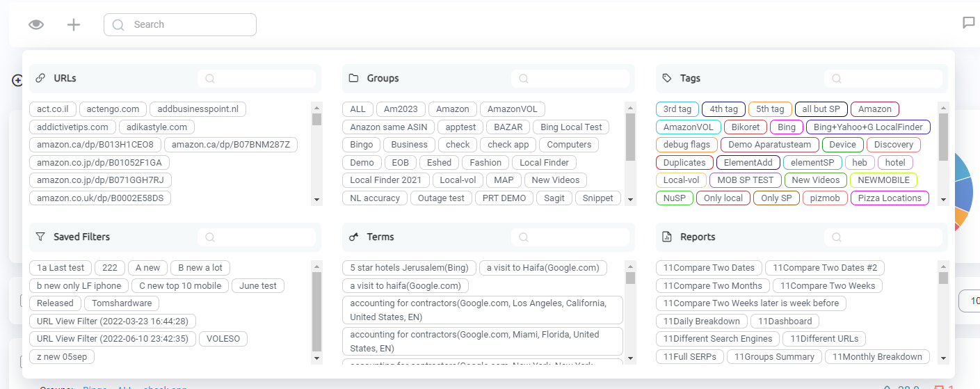Select 5 star hotels Jerusalem(Bing) term
The width and height of the screenshot is (980, 389).
pyautogui.click(x=410, y=268)
